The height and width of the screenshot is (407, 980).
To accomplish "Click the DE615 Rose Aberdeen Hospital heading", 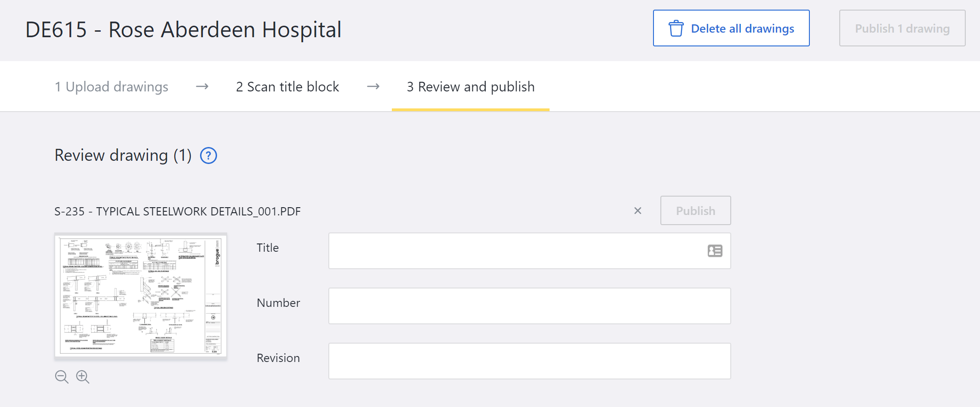I will (x=183, y=30).
